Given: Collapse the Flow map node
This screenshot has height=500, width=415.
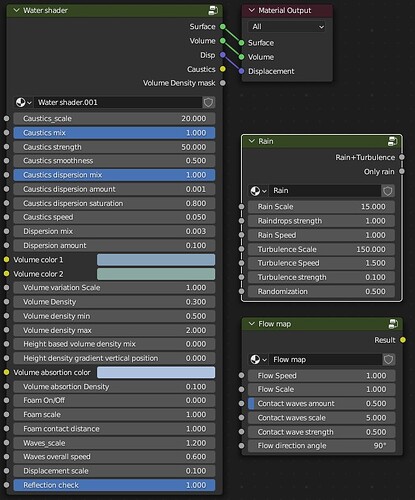Looking at the screenshot, I should point(252,324).
